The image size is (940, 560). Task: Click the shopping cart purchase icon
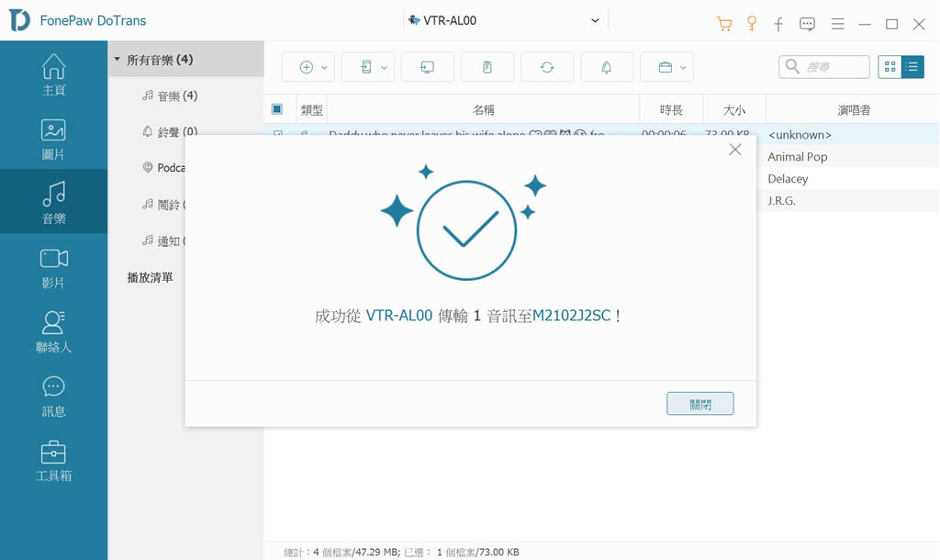pyautogui.click(x=724, y=23)
